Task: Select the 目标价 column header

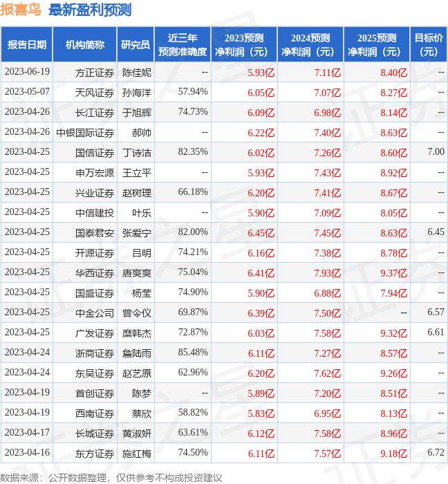Action: coord(429,45)
